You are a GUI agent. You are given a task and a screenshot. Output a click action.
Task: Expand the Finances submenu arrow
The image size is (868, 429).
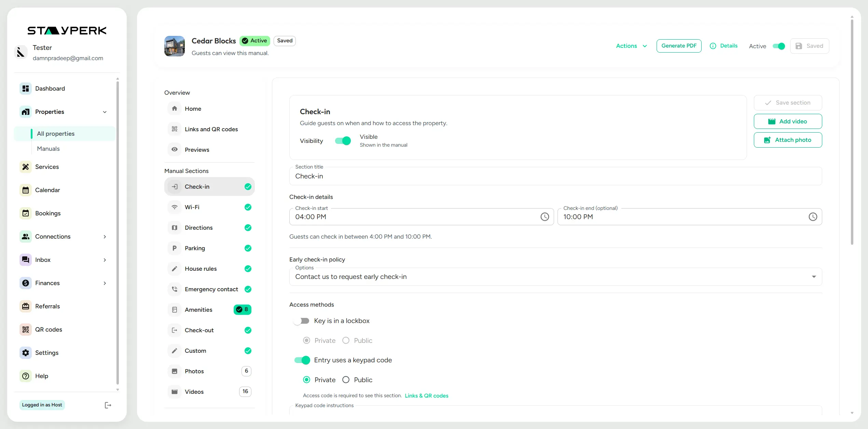point(105,283)
